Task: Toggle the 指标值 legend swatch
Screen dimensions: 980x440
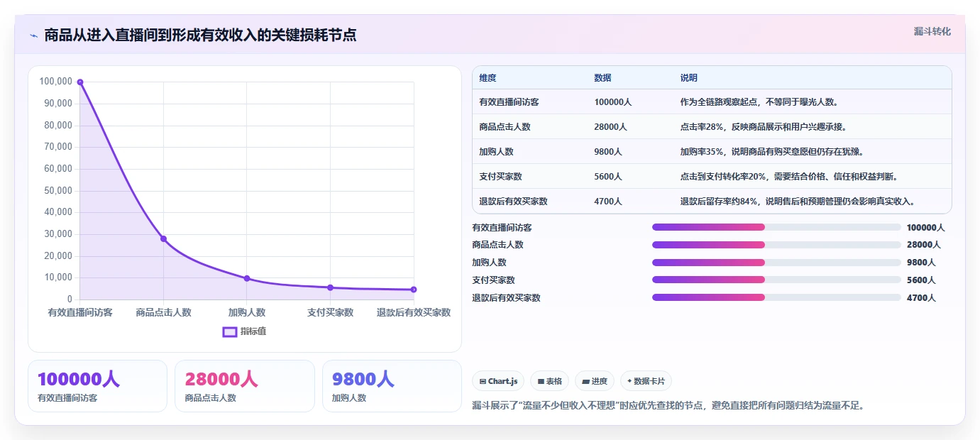Action: tap(230, 331)
